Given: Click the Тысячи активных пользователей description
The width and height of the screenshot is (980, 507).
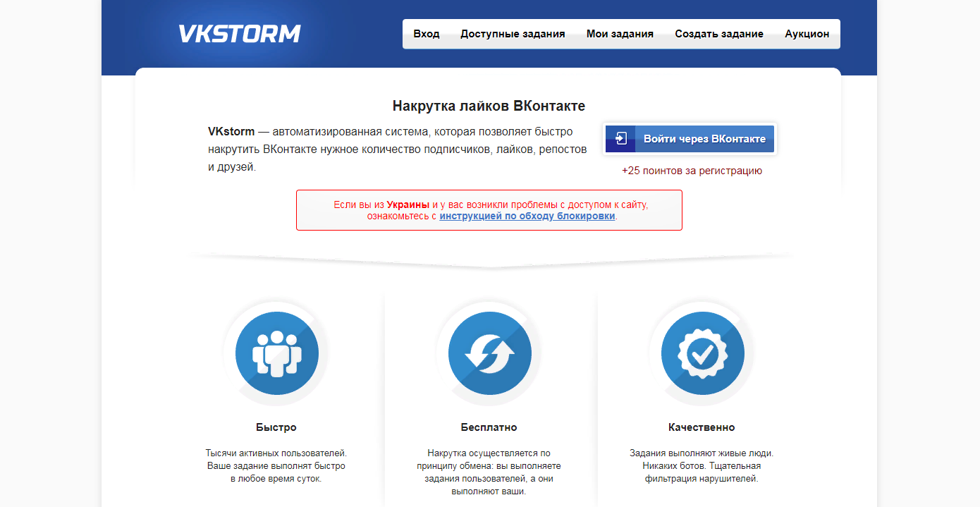Looking at the screenshot, I should [x=276, y=465].
